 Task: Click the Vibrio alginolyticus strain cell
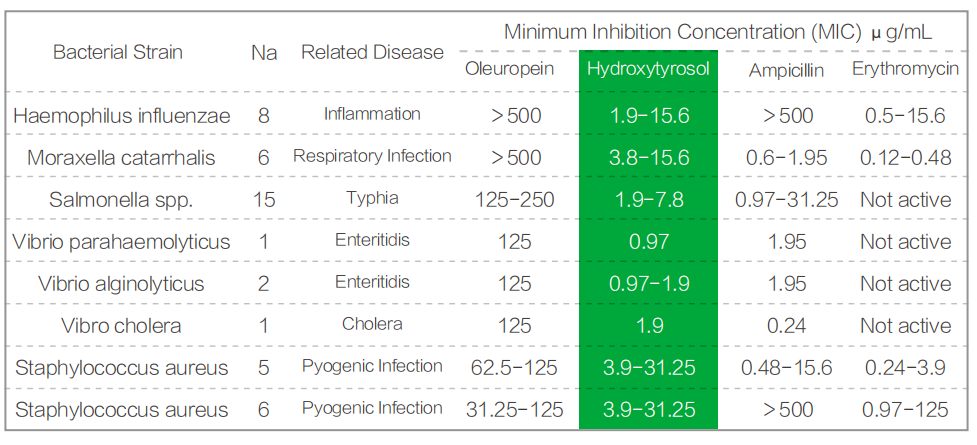(x=122, y=284)
